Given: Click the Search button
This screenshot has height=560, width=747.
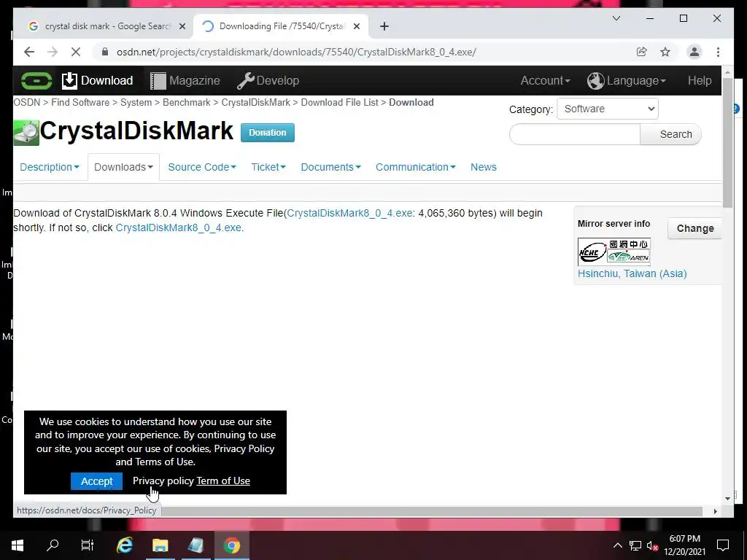Looking at the screenshot, I should point(671,134).
